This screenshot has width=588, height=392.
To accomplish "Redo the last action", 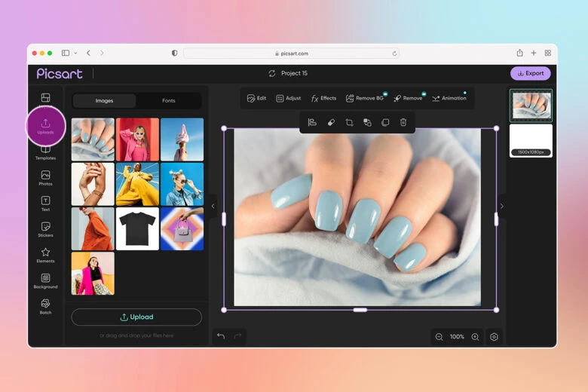I will click(x=237, y=336).
